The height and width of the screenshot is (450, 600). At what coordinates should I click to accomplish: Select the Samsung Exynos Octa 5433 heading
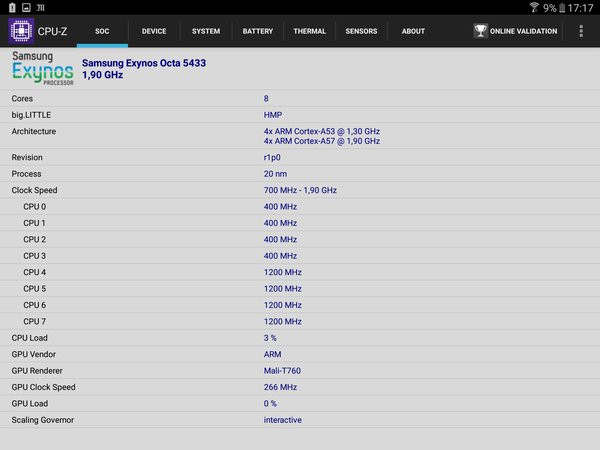click(x=144, y=63)
